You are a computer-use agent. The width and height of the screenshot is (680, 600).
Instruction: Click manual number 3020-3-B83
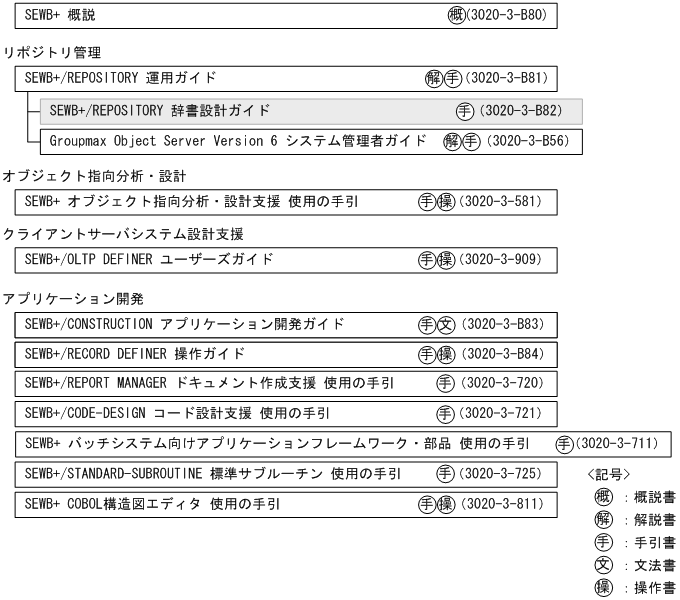[x=503, y=324]
